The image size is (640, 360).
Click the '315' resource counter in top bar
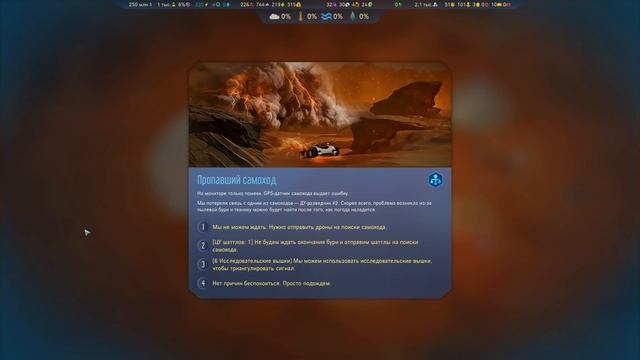tap(294, 4)
